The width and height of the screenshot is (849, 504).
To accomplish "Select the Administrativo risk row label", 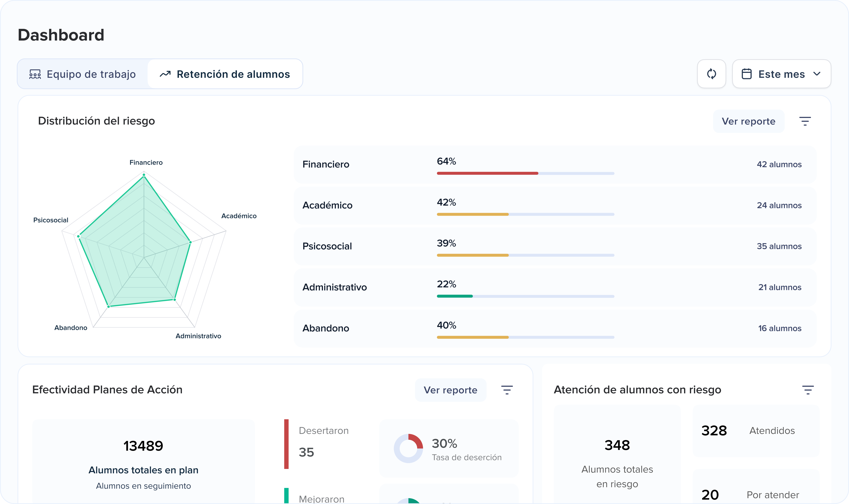I will pos(335,287).
